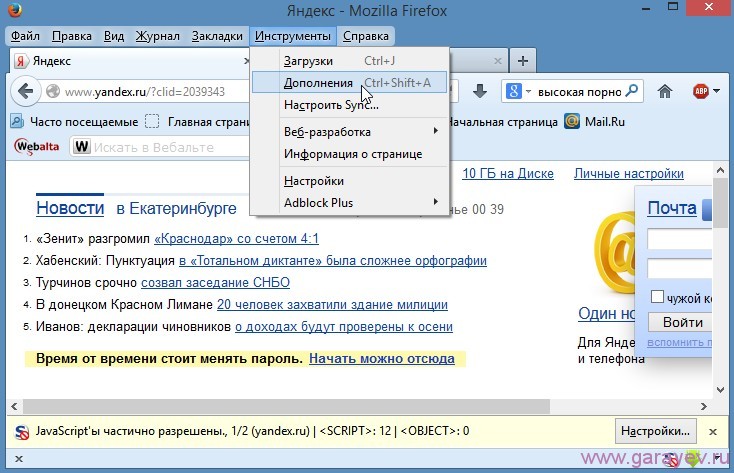Open the Закладки menu
Image resolution: width=734 pixels, height=473 pixels.
tap(217, 36)
